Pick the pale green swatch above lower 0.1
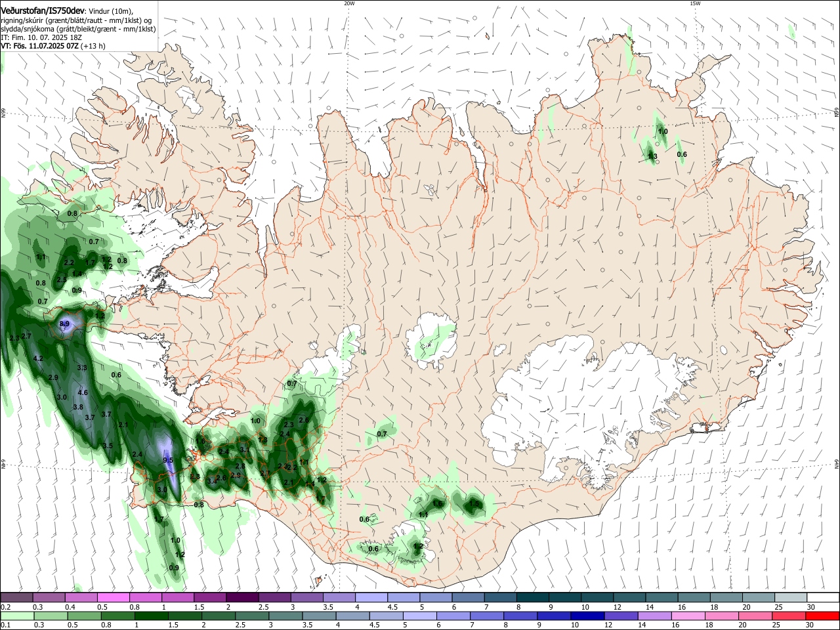840x630 pixels. click(x=16, y=616)
